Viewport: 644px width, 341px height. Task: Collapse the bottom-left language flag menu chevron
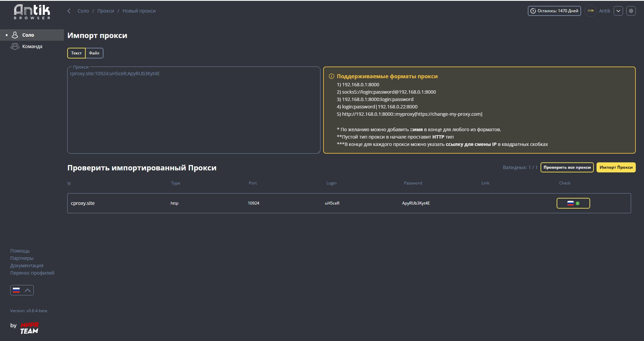tap(27, 290)
